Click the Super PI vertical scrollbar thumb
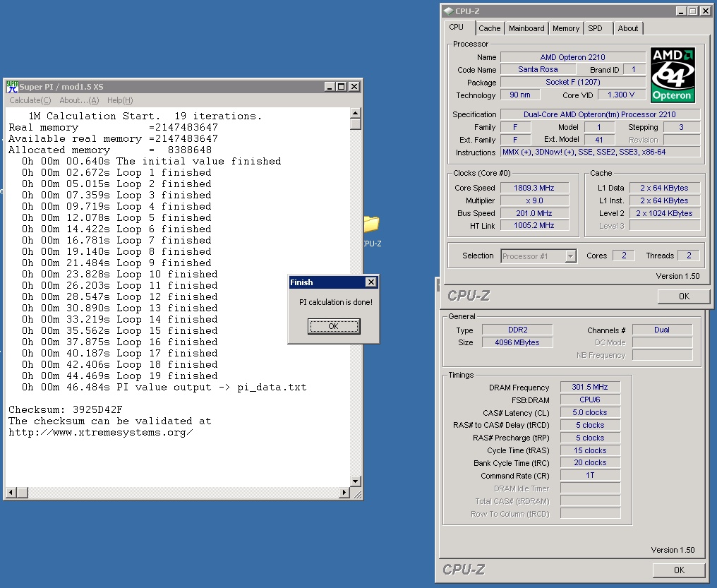717x588 pixels. (355, 124)
